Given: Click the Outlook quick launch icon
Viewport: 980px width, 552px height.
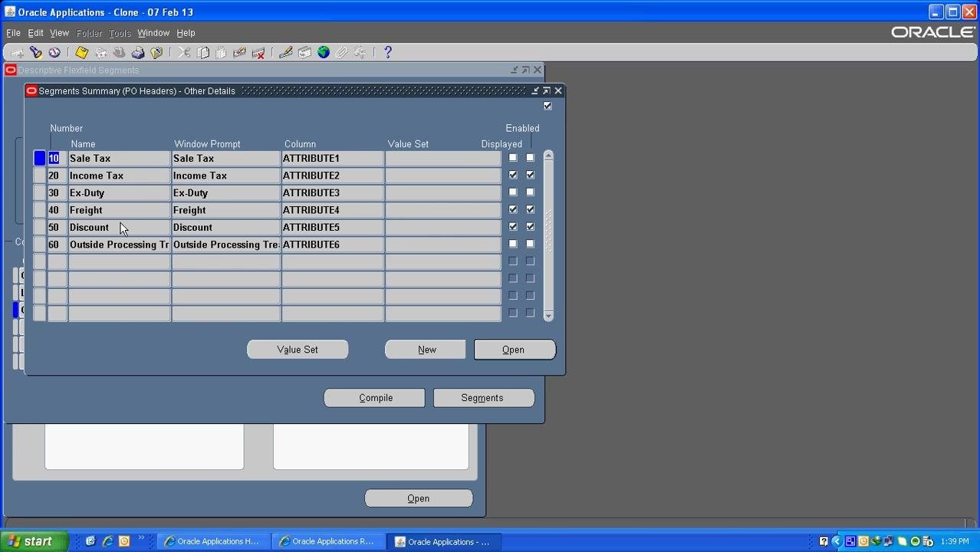Looking at the screenshot, I should 124,541.
